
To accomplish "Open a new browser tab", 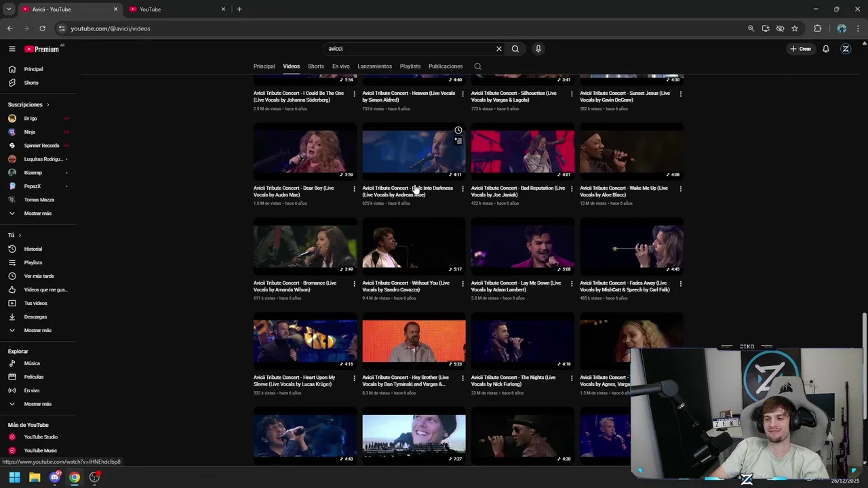I will tap(239, 9).
